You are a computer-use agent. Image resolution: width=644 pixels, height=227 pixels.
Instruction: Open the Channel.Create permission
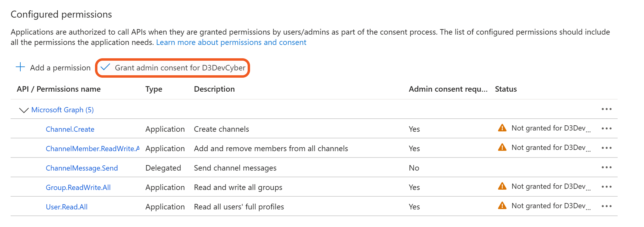tap(70, 129)
